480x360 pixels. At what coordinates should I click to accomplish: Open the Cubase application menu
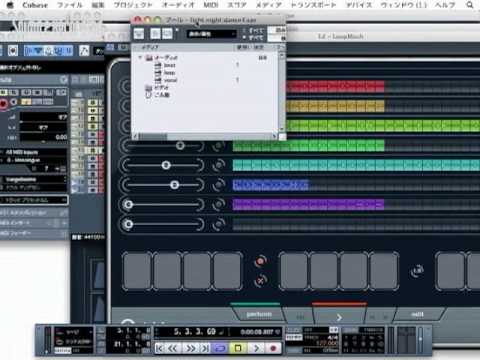35,5
